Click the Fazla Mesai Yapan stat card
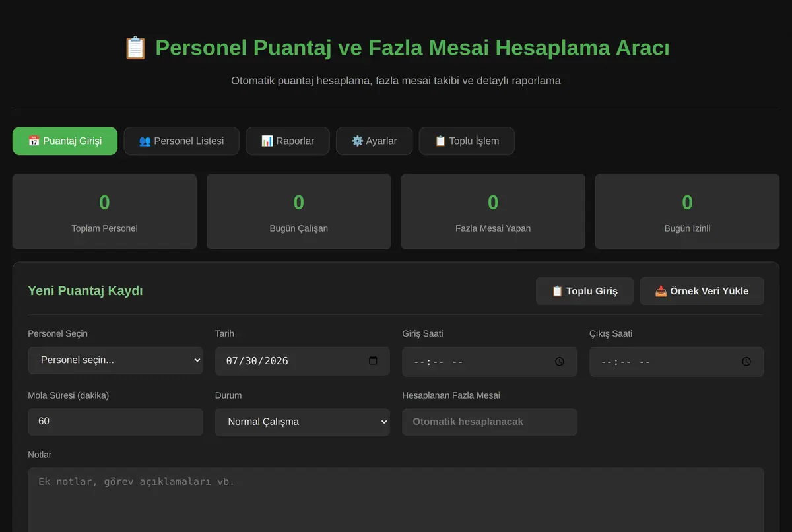Screen dimensions: 792x532 pos(493,211)
